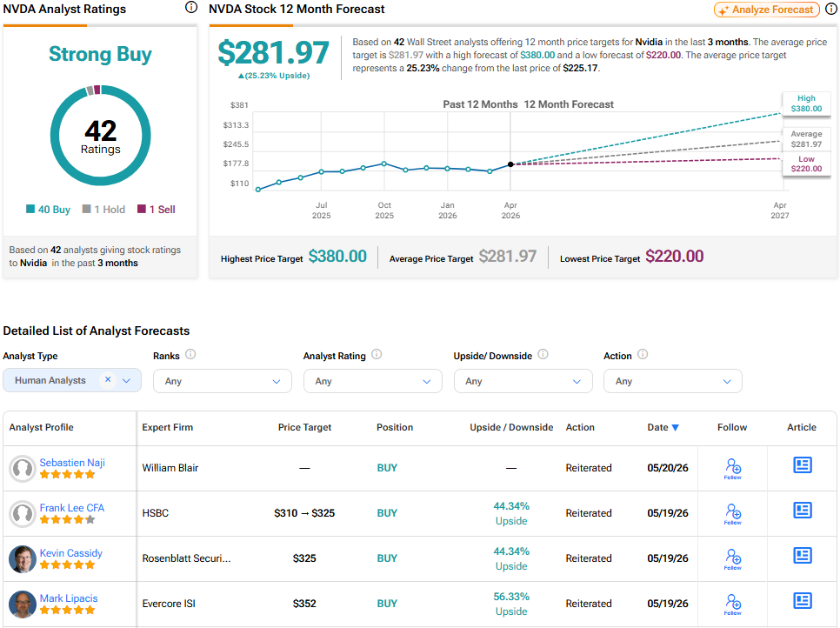
Task: Open Rosenblatt Securities article icon
Action: click(x=802, y=555)
